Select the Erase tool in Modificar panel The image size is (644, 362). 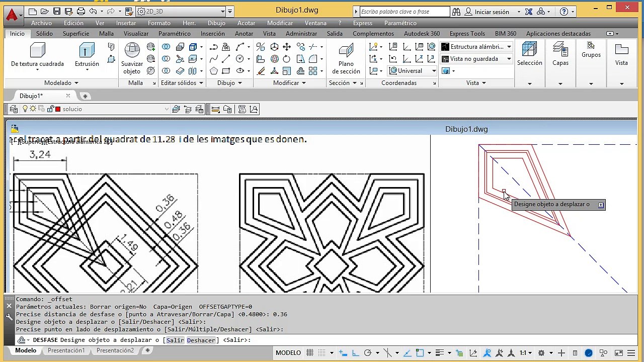tap(261, 71)
